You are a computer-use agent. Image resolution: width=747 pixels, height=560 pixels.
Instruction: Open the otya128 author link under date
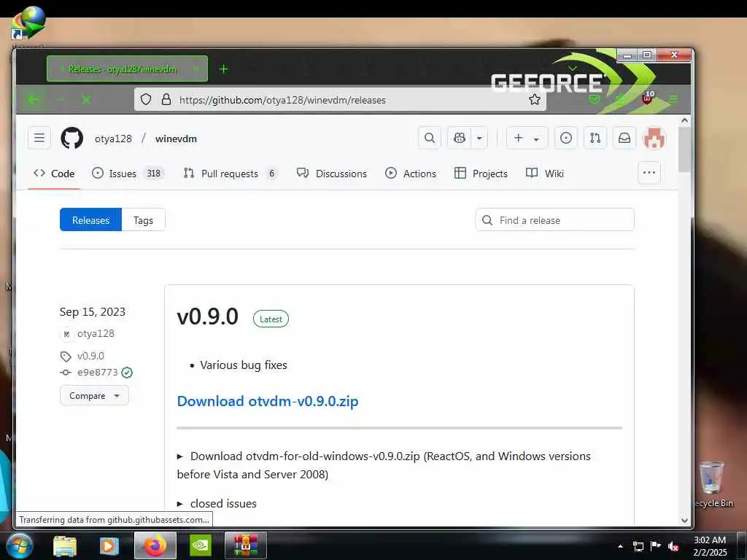(96, 334)
